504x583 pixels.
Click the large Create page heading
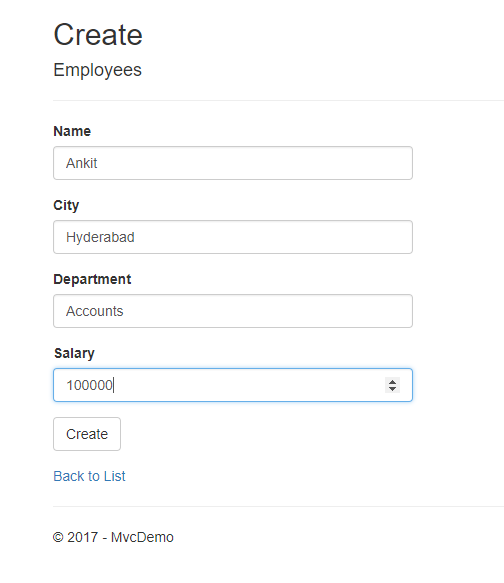[98, 34]
